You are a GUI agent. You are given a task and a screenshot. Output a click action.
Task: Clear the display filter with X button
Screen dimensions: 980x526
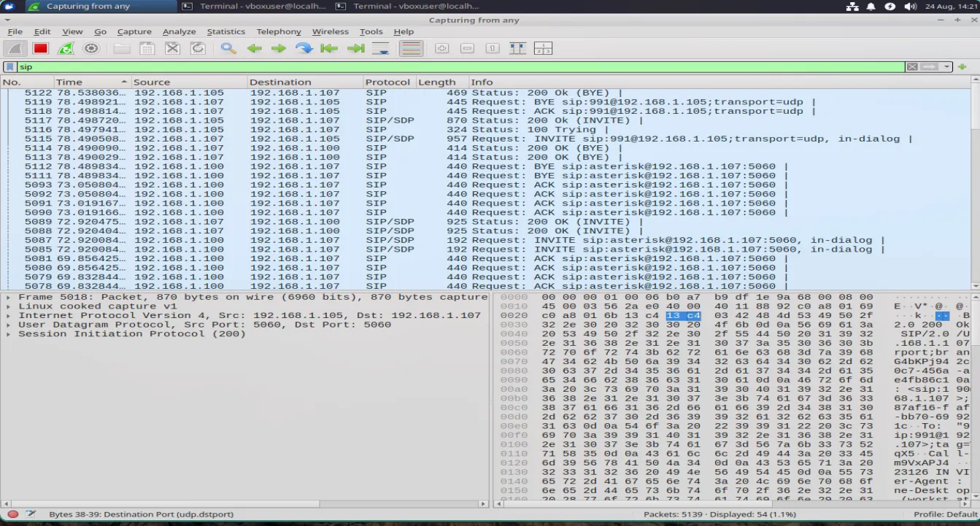tap(912, 66)
